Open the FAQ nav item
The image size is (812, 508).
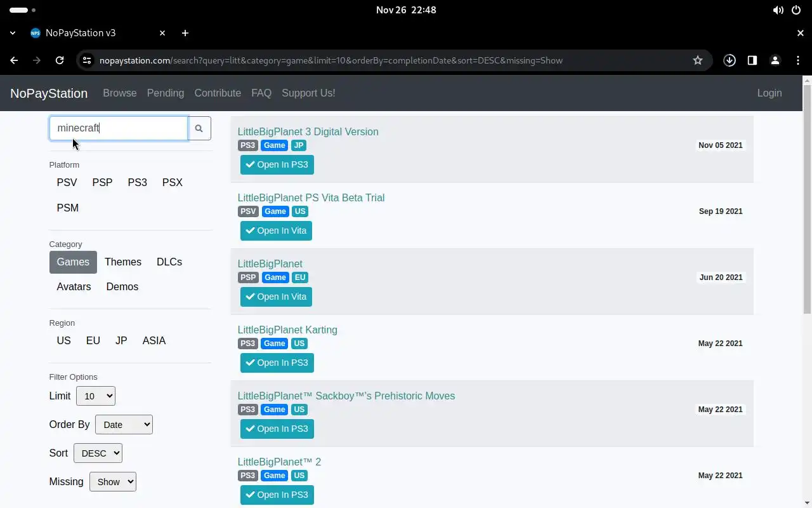coord(261,93)
